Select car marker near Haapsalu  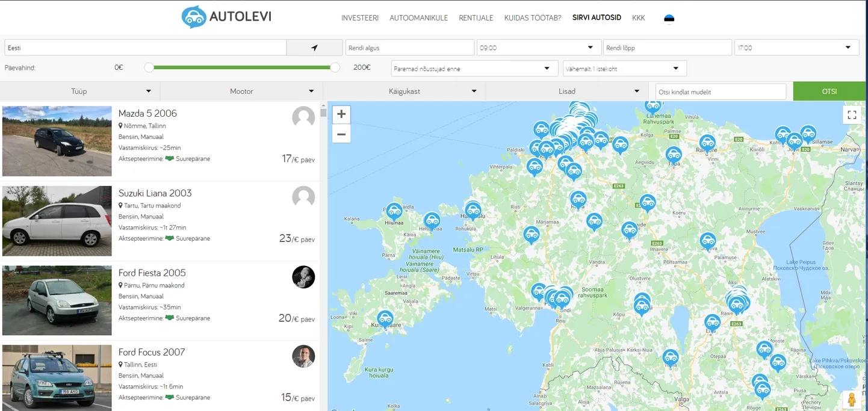click(473, 211)
